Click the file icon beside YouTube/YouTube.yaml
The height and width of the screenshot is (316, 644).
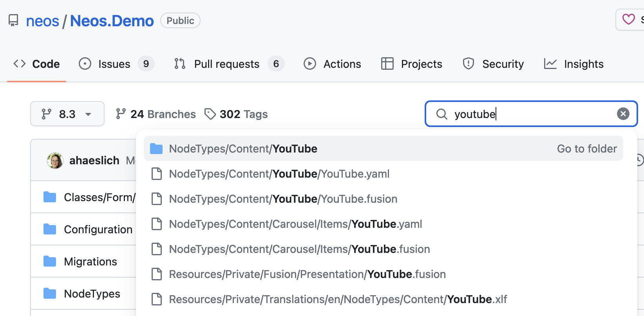pyautogui.click(x=157, y=174)
